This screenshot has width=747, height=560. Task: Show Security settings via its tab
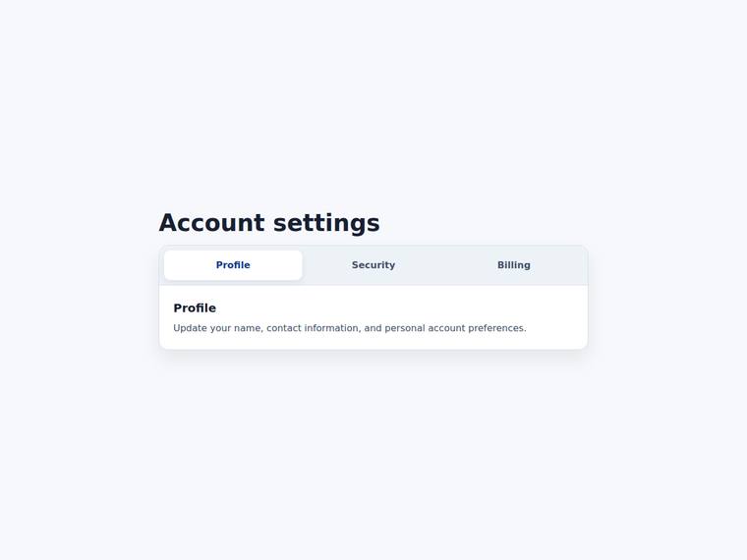[373, 265]
